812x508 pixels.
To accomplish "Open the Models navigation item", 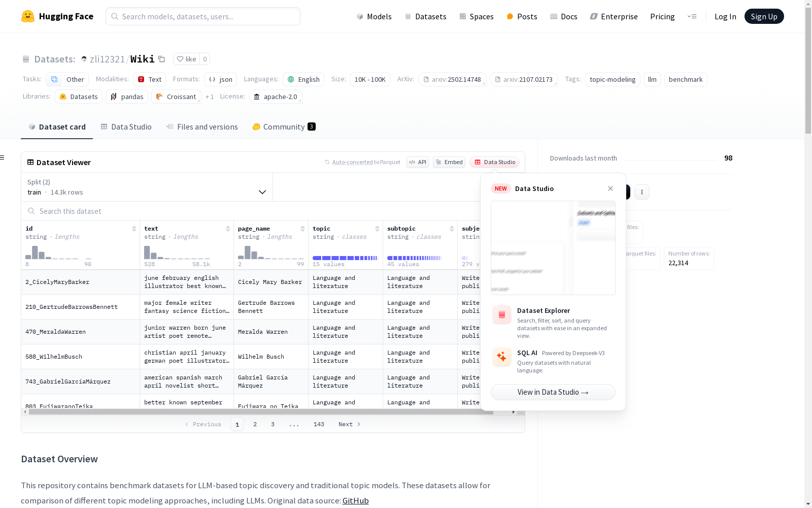I will point(374,16).
